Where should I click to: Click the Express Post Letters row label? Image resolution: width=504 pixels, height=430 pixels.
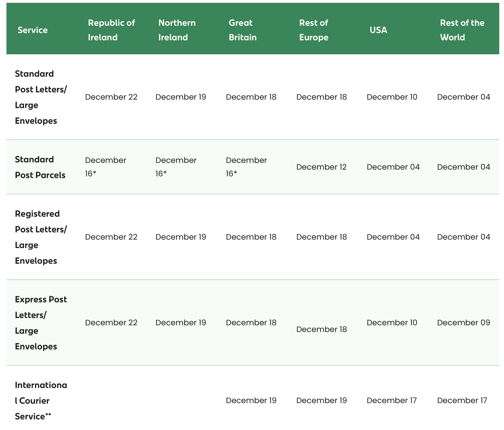[41, 323]
